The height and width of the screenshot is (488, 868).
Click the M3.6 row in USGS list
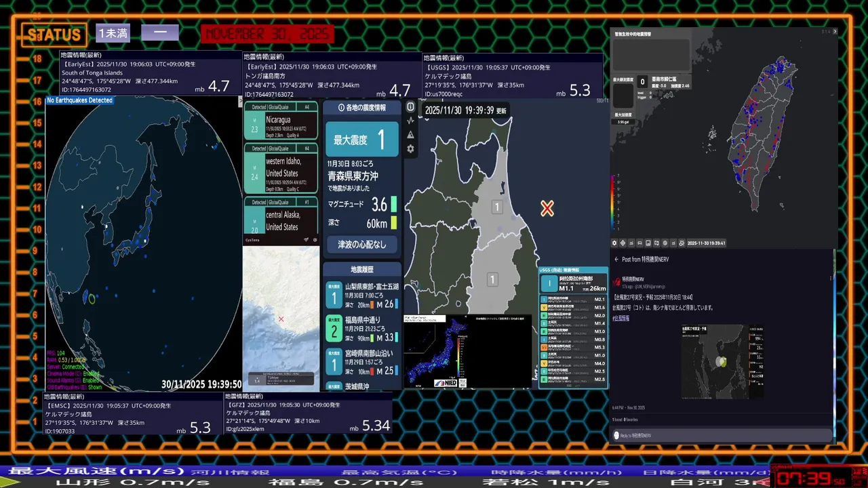tap(574, 307)
